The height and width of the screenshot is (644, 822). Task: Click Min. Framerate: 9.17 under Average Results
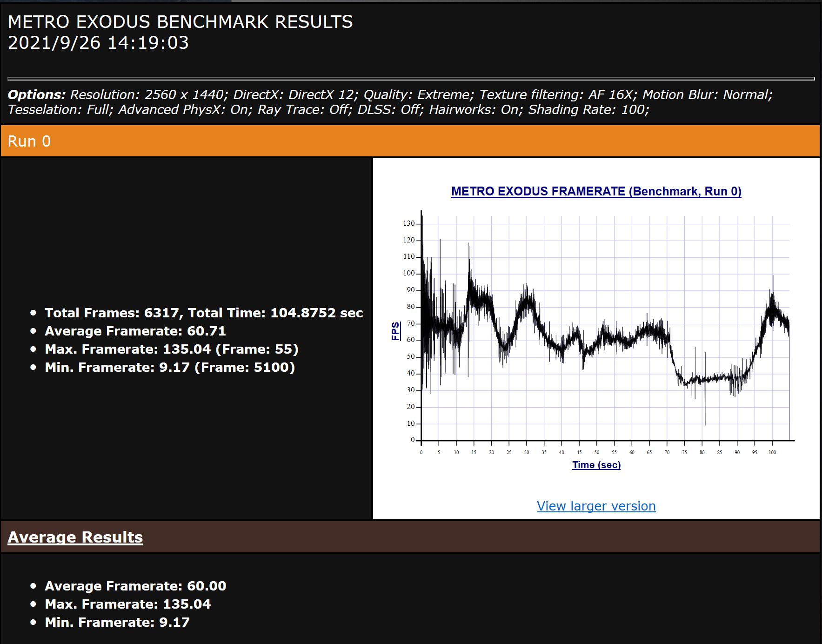(117, 622)
